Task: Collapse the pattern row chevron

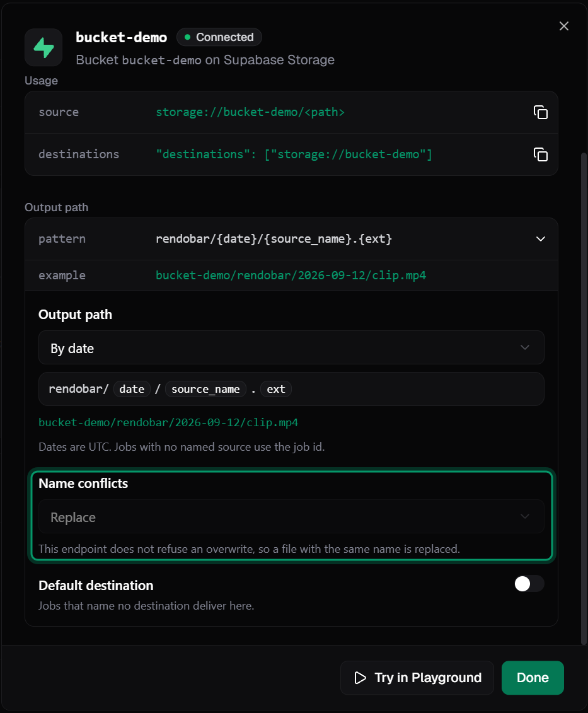Action: 540,239
